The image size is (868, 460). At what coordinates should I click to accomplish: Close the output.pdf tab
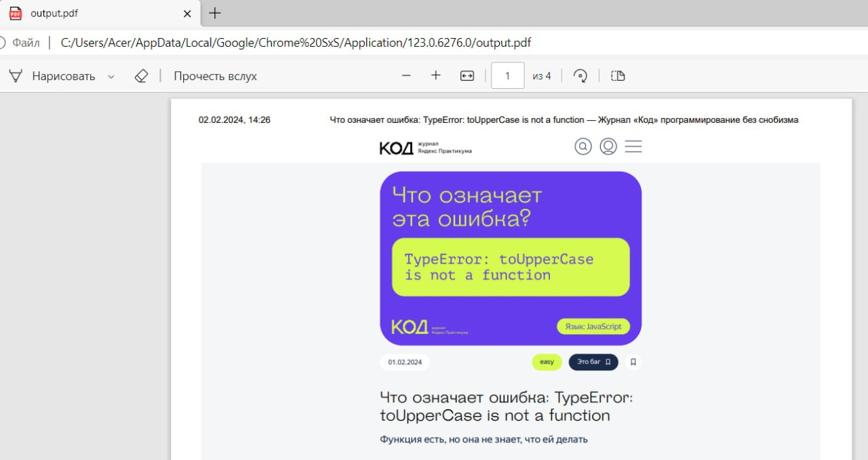pyautogui.click(x=187, y=14)
